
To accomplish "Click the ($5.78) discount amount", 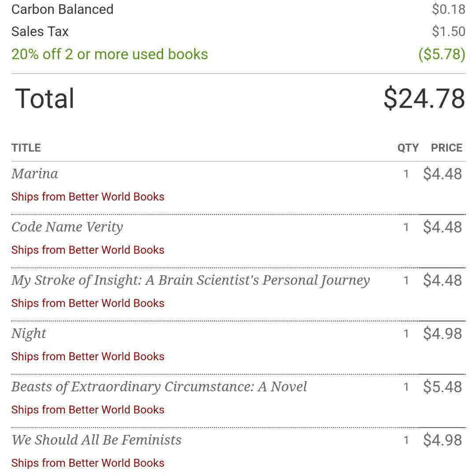I will point(442,54).
